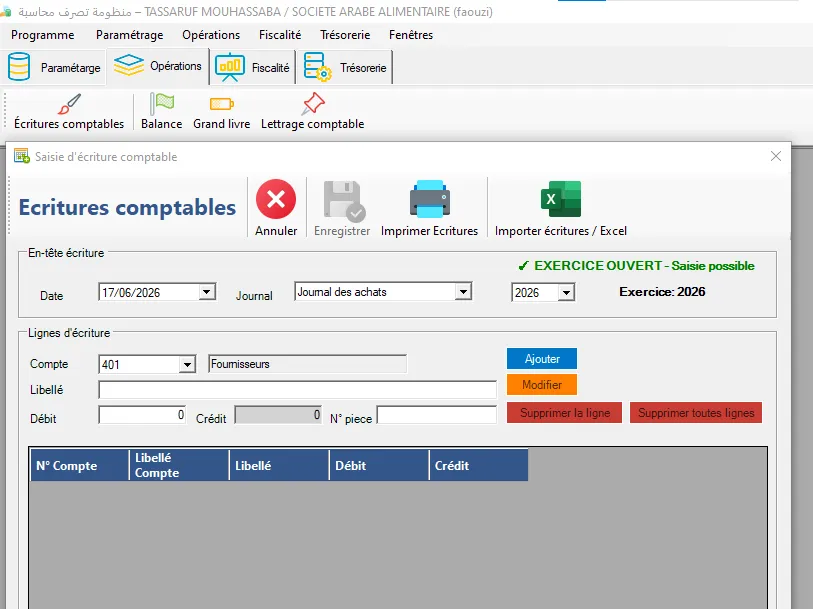Click the orange Modifier button
Viewport: 813px width, 609px height.
tap(542, 385)
